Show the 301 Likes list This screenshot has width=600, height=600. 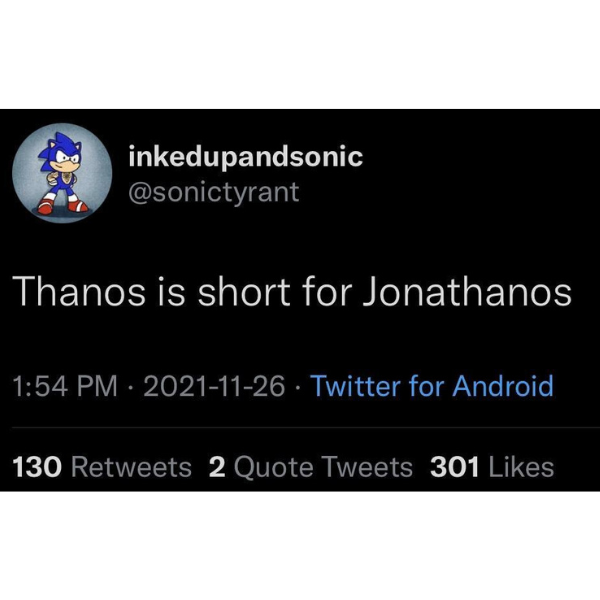(x=491, y=467)
